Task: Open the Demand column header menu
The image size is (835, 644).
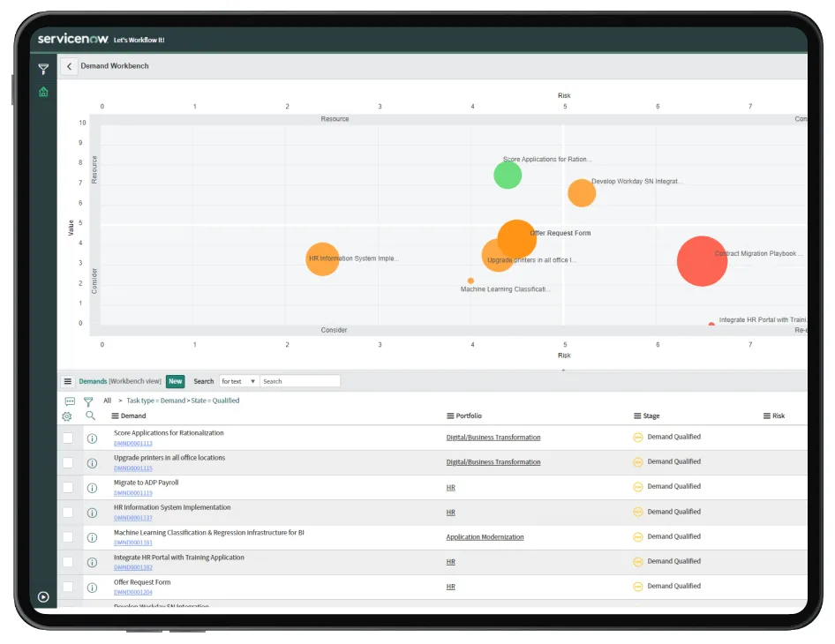Action: point(115,416)
